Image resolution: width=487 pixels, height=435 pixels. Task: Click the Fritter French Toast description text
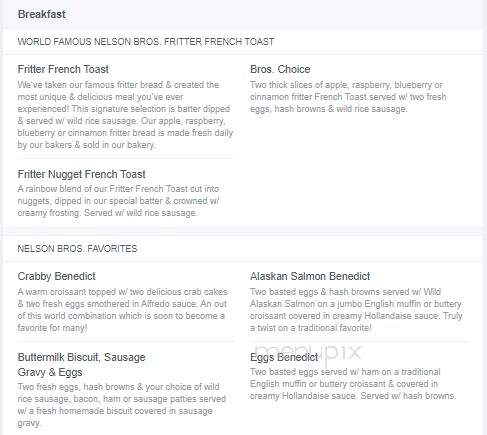tap(125, 115)
